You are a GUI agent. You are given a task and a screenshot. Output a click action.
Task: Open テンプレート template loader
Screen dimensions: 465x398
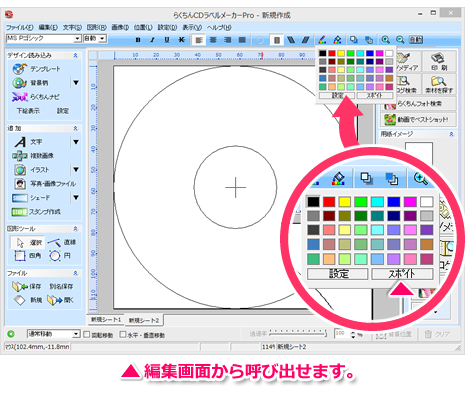click(37, 69)
